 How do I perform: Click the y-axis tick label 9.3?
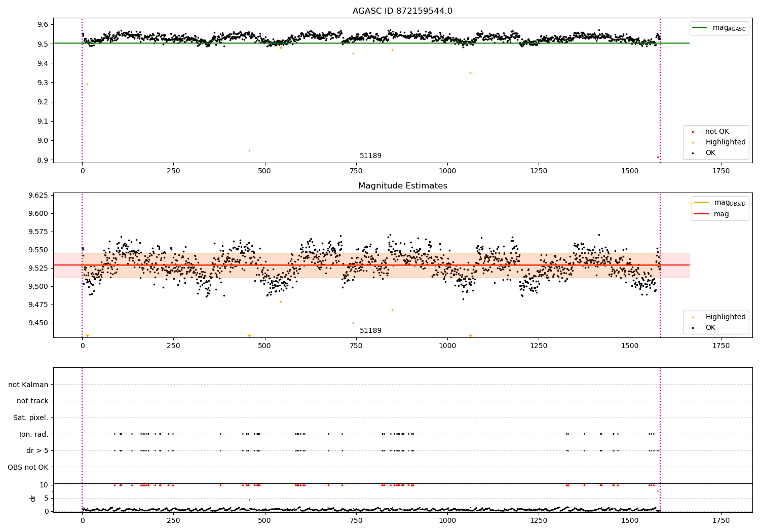[43, 83]
